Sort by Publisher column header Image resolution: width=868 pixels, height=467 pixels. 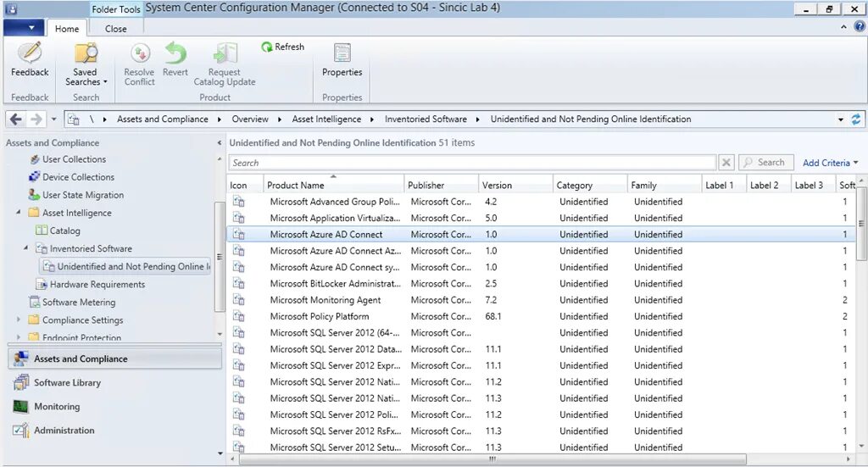(441, 185)
